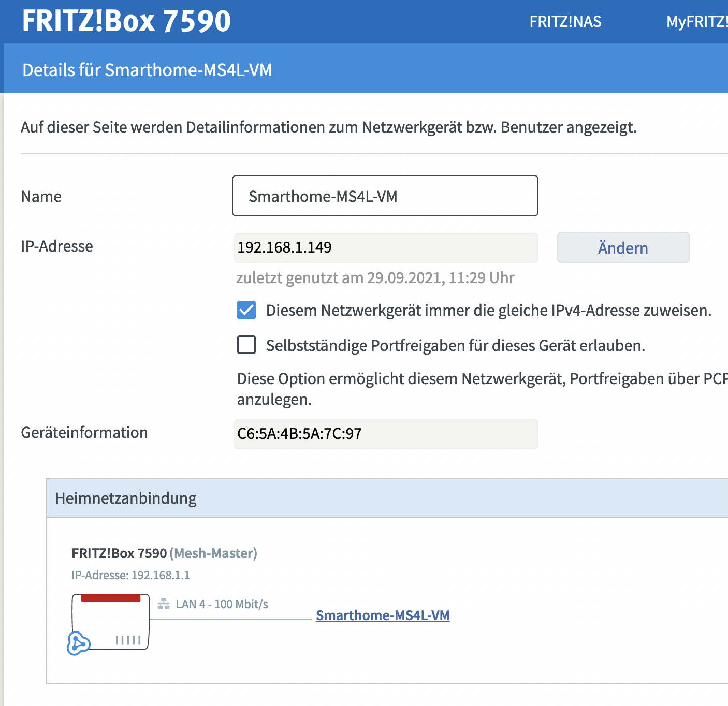This screenshot has width=728, height=706.
Task: Click the blue Mesh symbol on router
Action: [x=78, y=643]
